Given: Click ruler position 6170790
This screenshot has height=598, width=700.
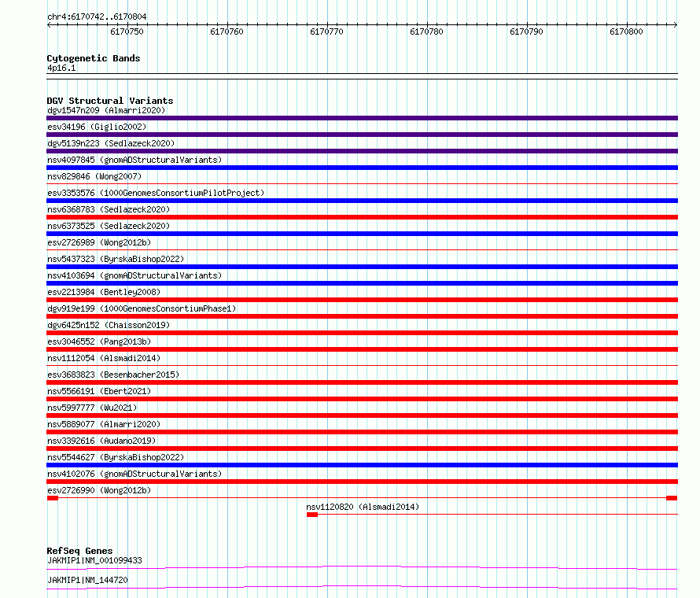Looking at the screenshot, I should 526,31.
